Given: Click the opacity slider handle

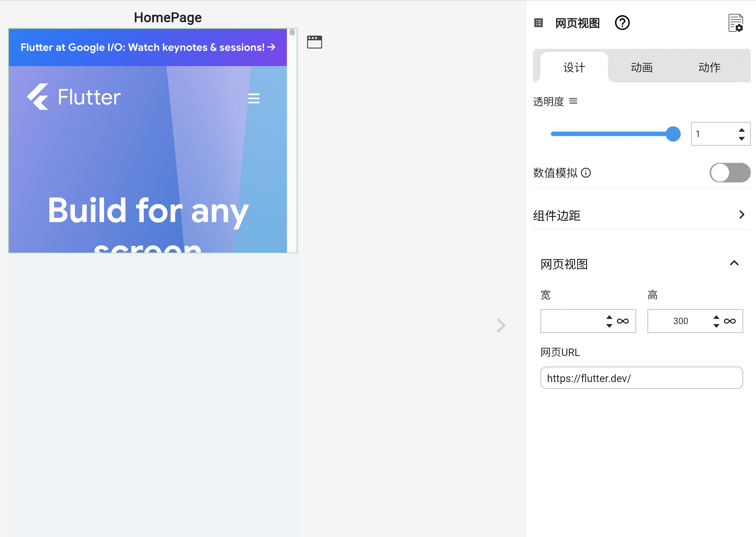Looking at the screenshot, I should (x=673, y=134).
